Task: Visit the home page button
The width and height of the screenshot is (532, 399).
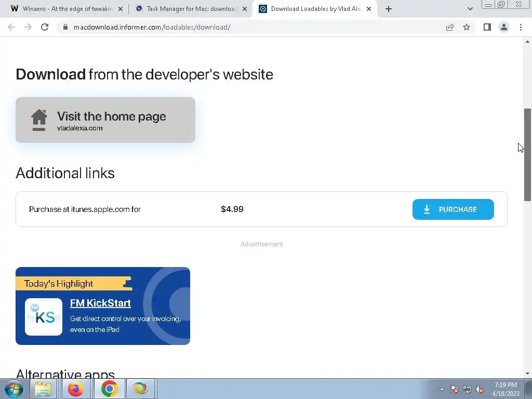Action: tap(105, 120)
